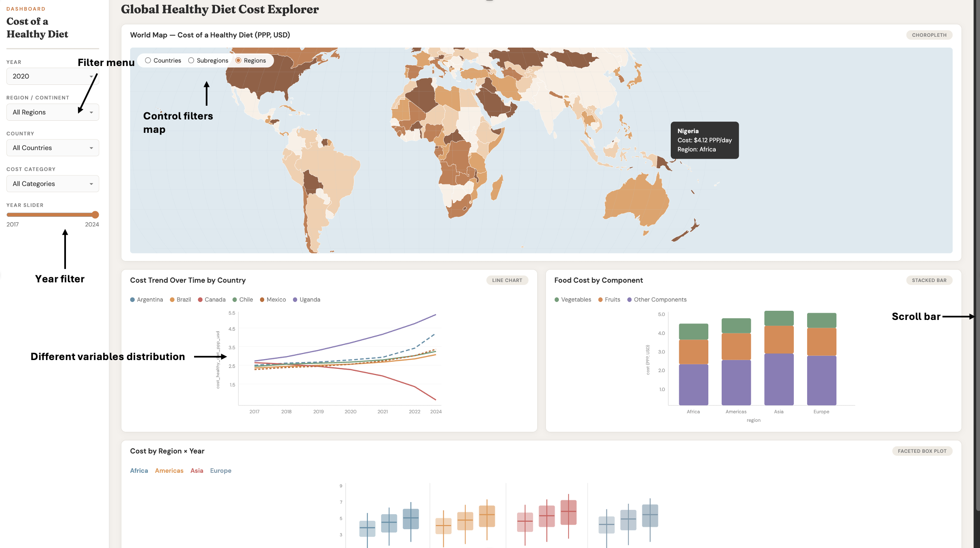Toggle the Brazil legend marker
Viewport: 980px width, 548px height.
pos(172,300)
